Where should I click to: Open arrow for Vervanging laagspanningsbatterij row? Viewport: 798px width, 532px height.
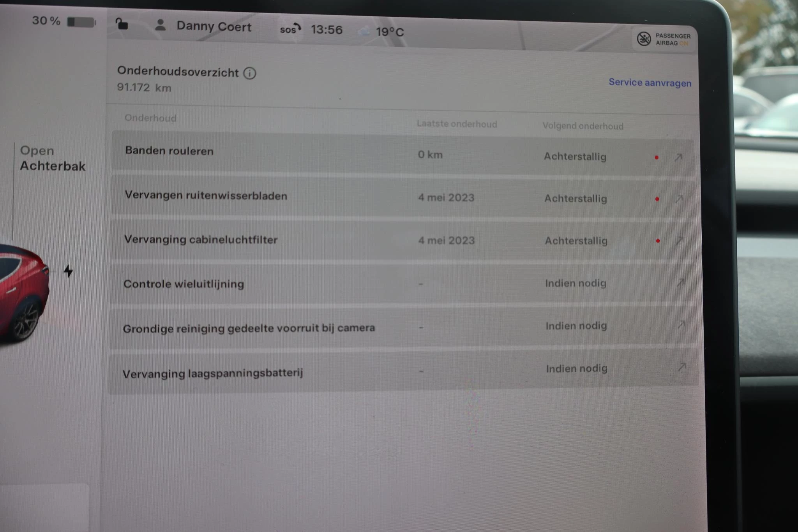click(681, 367)
